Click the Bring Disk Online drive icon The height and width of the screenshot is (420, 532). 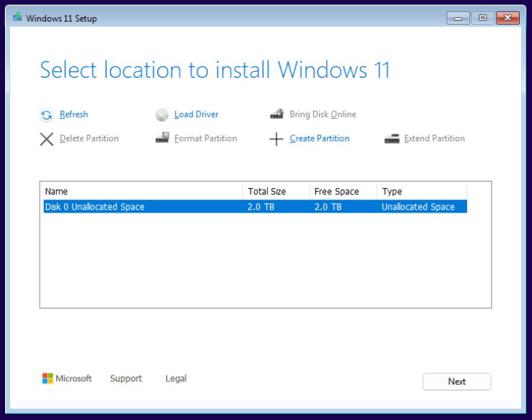click(277, 114)
